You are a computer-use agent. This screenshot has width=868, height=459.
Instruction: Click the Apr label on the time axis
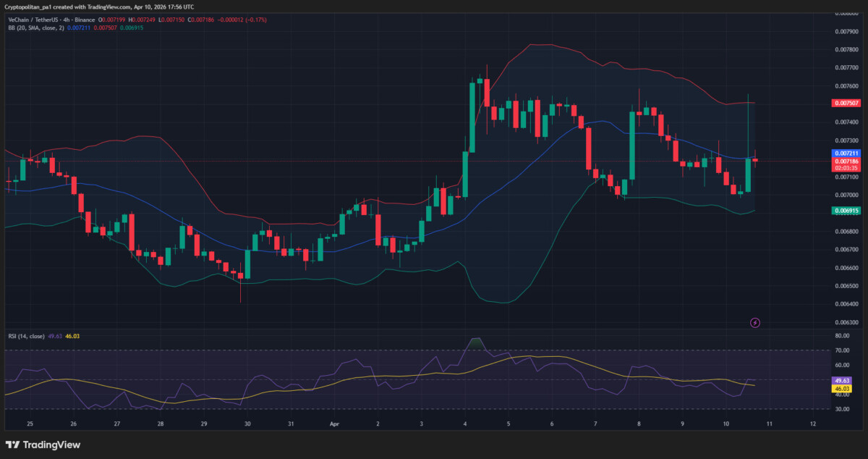[334, 424]
